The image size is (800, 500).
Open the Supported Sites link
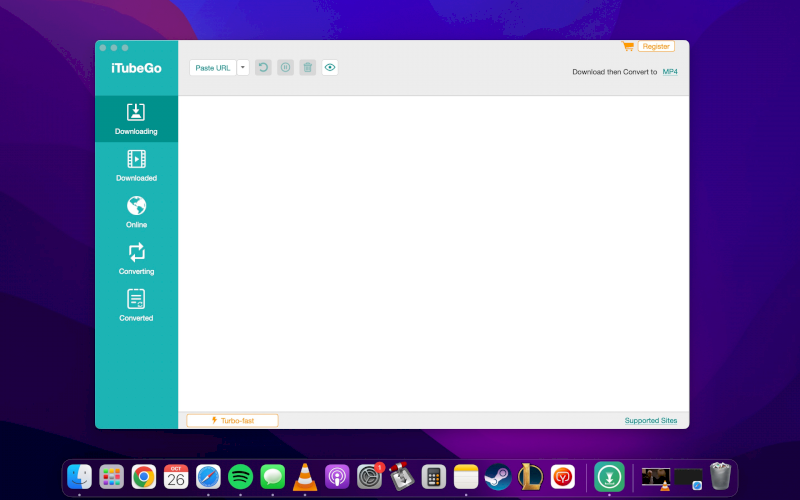(x=650, y=421)
